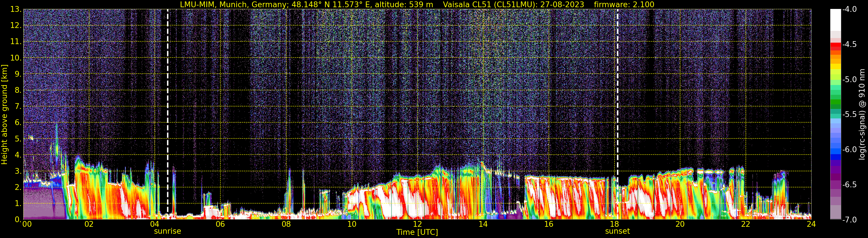Click the height axis tick label "0."
The width and height of the screenshot is (868, 238).
click(x=18, y=220)
